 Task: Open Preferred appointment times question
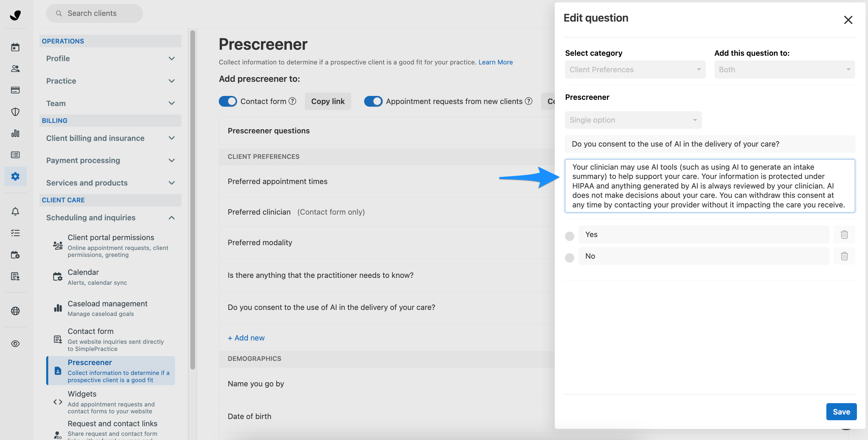(386, 181)
